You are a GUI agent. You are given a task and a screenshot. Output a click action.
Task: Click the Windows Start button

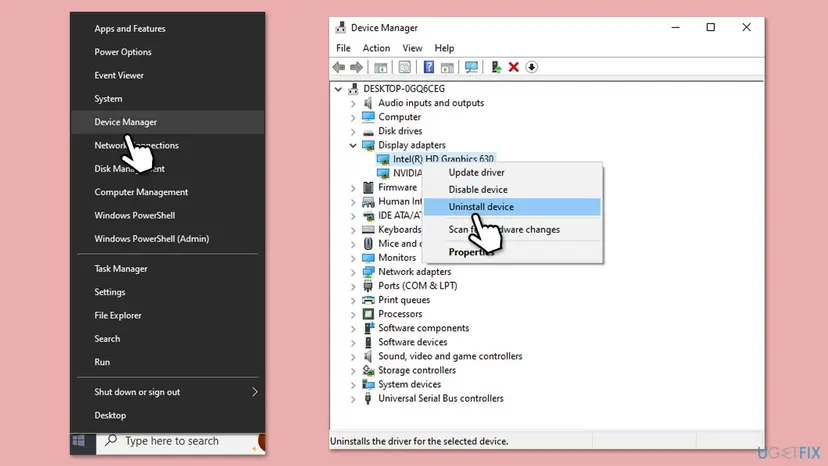(x=79, y=441)
